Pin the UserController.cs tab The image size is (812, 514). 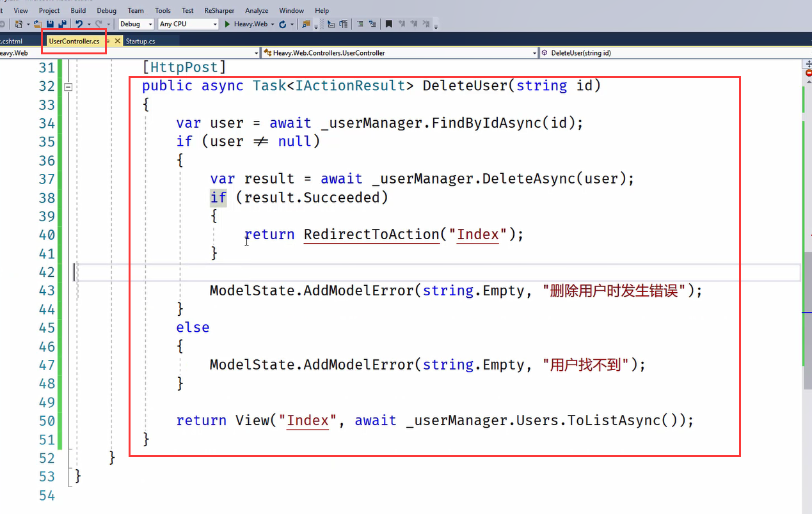coord(108,41)
